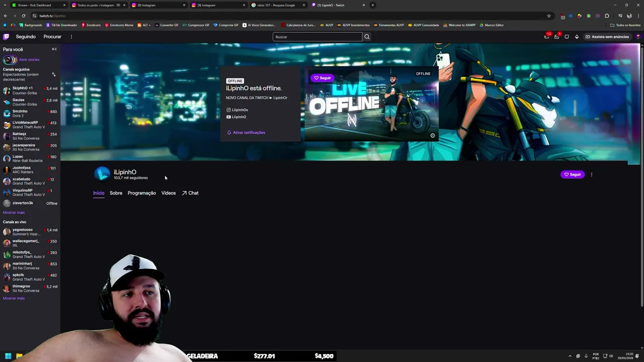The width and height of the screenshot is (644, 362).
Task: Select the Vídeos tab
Action: (x=169, y=193)
